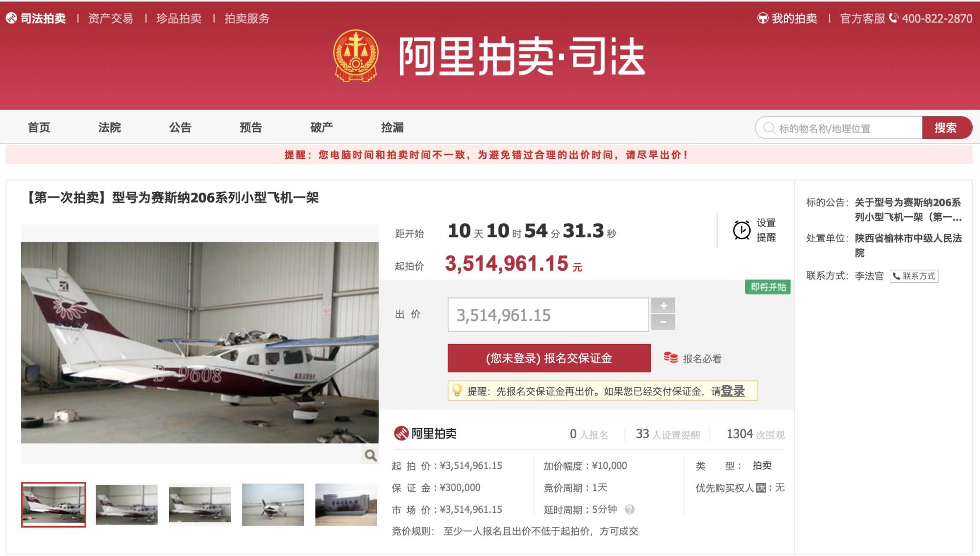Click the 优 badge next to 优先购买权人
The height and width of the screenshot is (556, 980).
[x=760, y=488]
